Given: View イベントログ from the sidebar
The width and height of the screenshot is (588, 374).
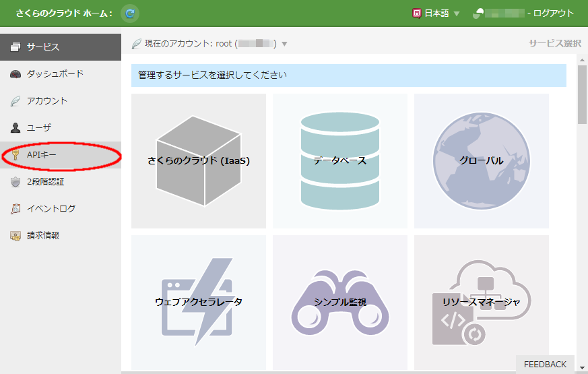Looking at the screenshot, I should (51, 209).
